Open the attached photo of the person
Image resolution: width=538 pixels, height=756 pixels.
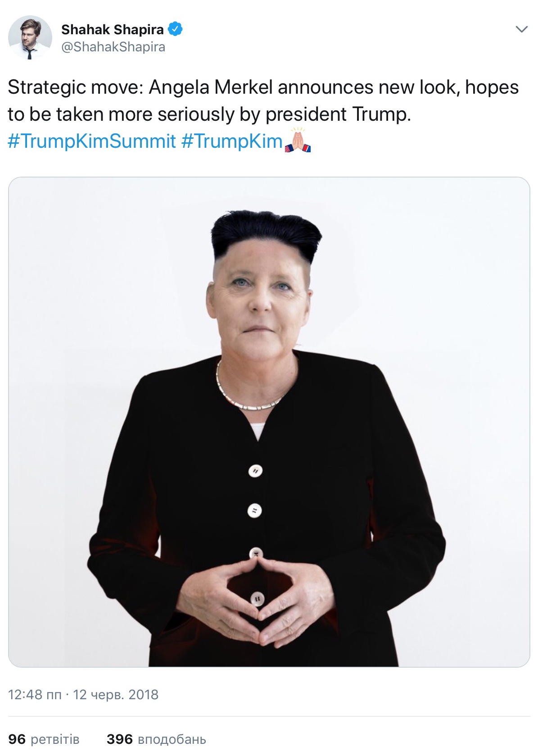[269, 422]
